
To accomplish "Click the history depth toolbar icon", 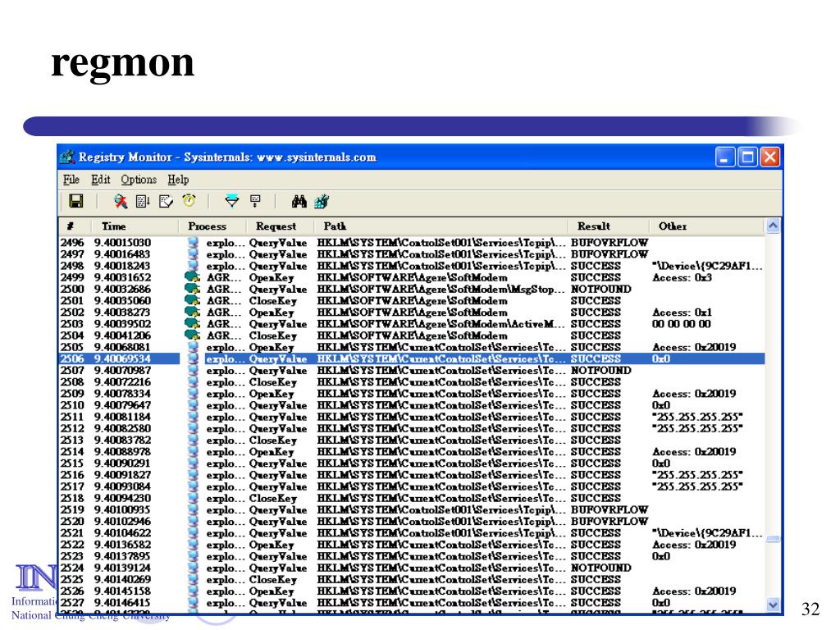I will 256,202.
